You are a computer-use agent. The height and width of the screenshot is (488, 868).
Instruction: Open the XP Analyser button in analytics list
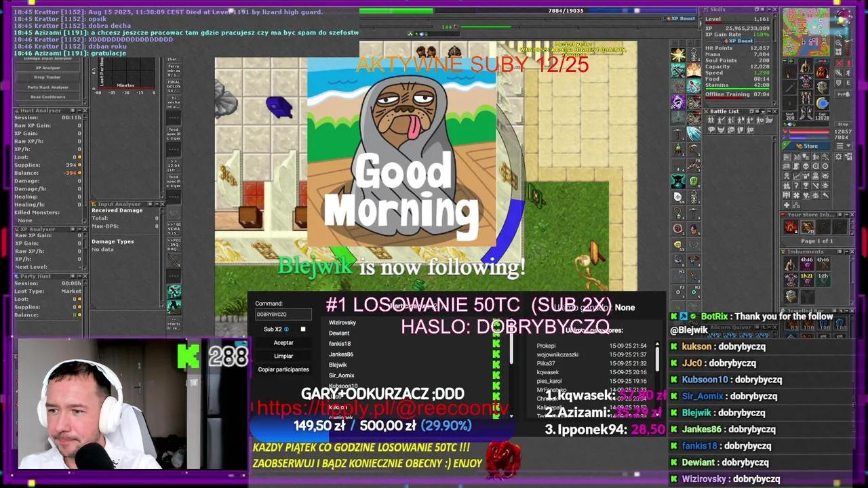click(47, 68)
